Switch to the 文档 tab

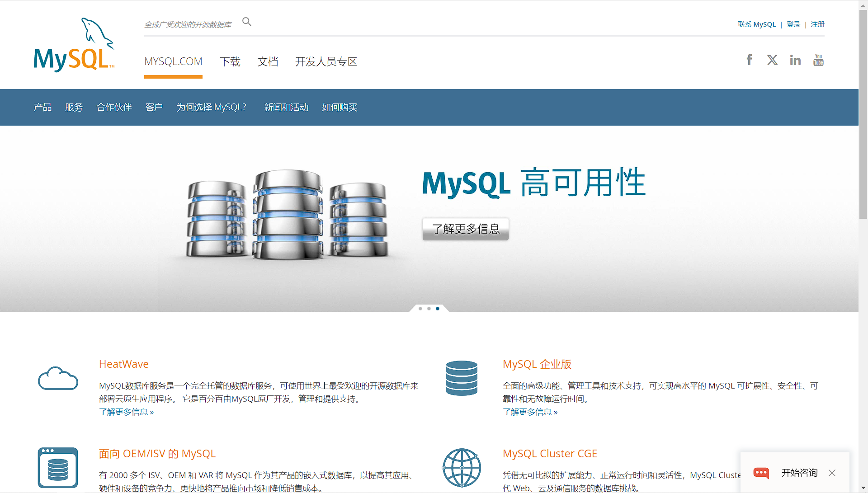click(x=268, y=61)
